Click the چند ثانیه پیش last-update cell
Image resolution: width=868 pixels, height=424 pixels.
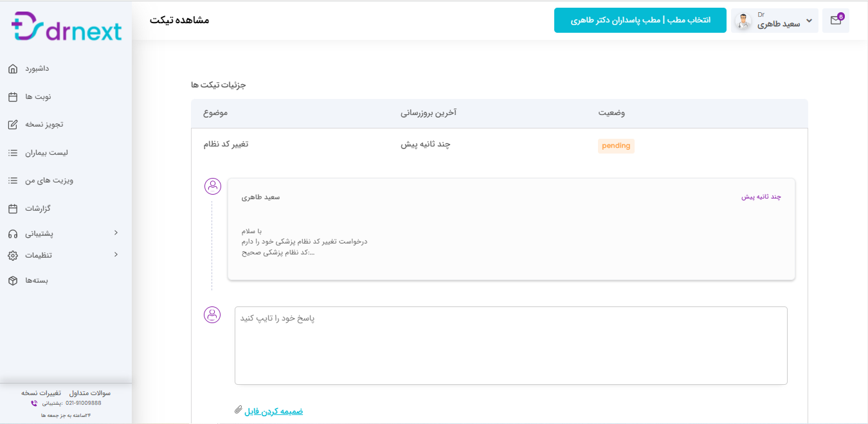point(426,144)
